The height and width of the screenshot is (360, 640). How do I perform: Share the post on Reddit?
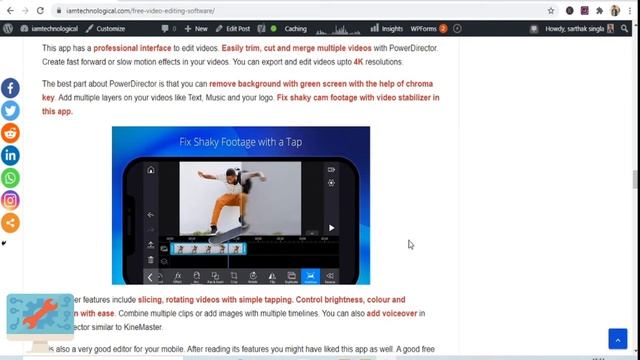coord(10,133)
